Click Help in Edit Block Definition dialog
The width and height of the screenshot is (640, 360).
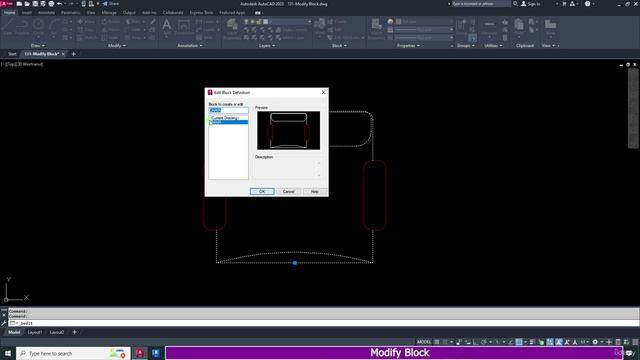click(315, 191)
